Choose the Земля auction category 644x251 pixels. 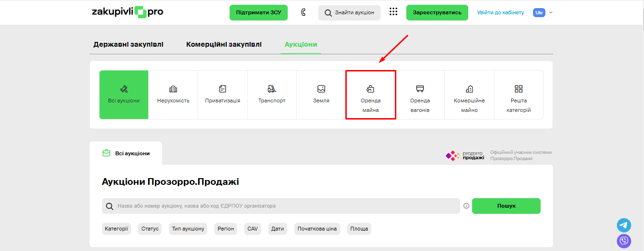click(x=321, y=95)
